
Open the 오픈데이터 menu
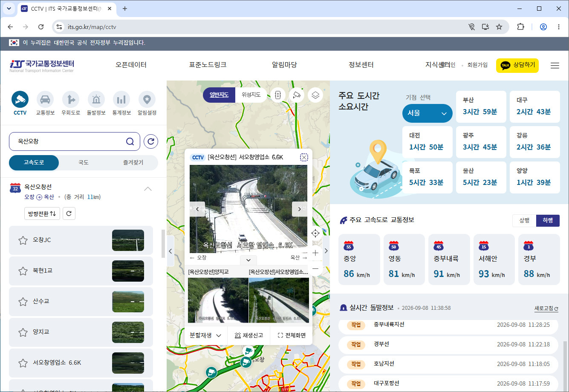[x=131, y=65]
